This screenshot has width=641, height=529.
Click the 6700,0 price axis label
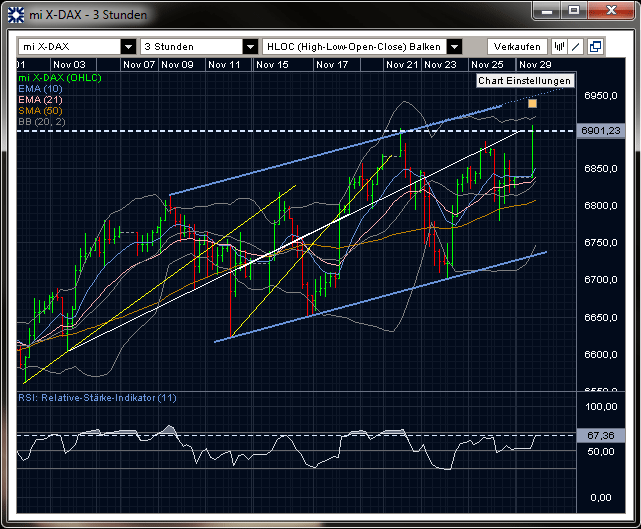tap(601, 280)
